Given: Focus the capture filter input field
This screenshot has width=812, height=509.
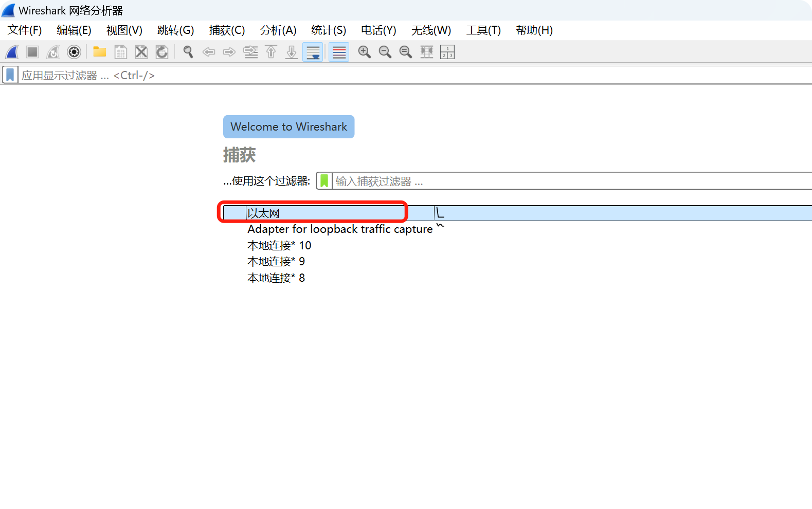Looking at the screenshot, I should click(x=572, y=181).
